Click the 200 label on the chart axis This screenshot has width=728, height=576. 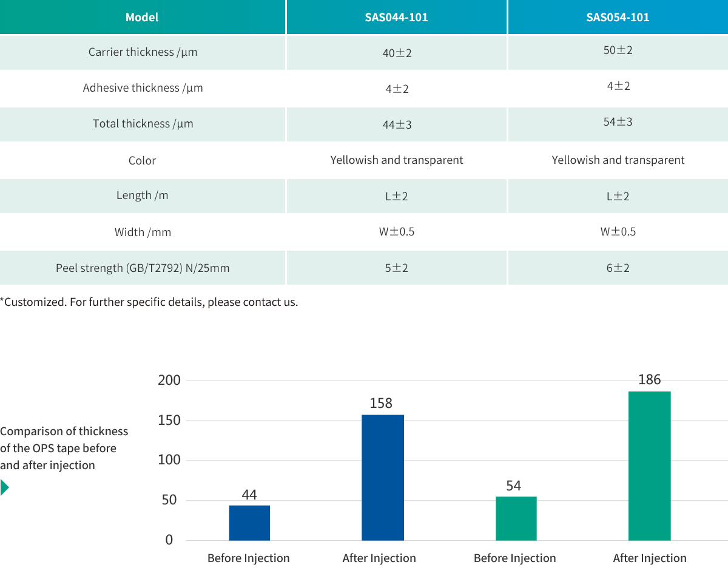pos(169,381)
